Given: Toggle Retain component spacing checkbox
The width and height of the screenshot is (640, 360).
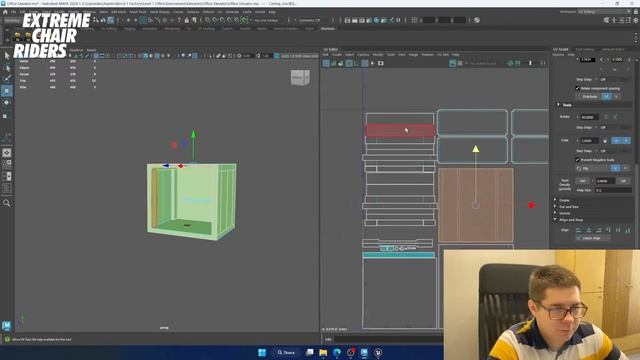Looking at the screenshot, I should (578, 88).
